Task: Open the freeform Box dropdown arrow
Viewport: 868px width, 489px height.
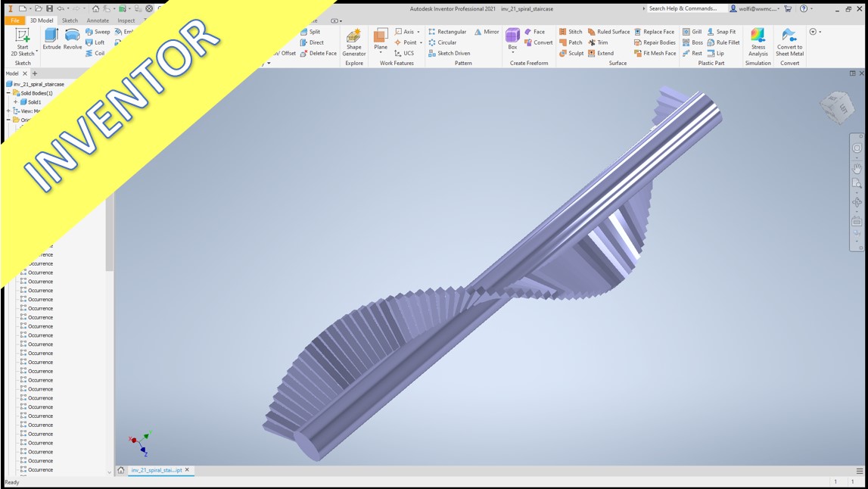Action: (512, 53)
